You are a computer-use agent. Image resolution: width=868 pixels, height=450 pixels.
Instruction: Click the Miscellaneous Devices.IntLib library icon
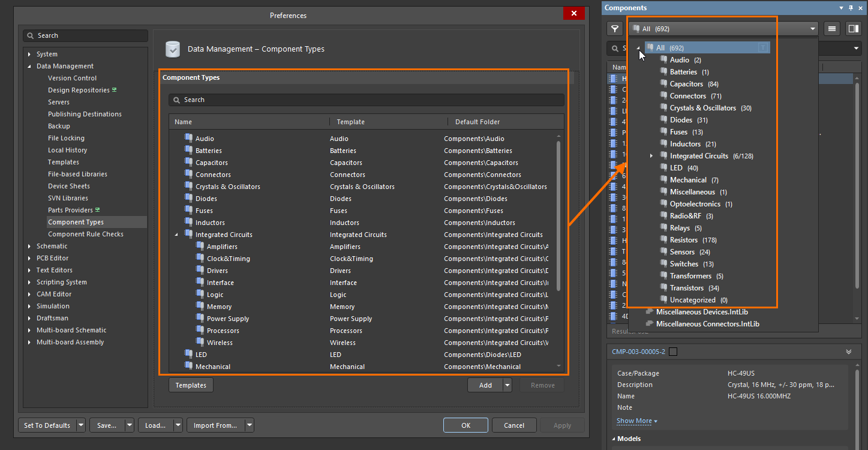click(x=649, y=312)
